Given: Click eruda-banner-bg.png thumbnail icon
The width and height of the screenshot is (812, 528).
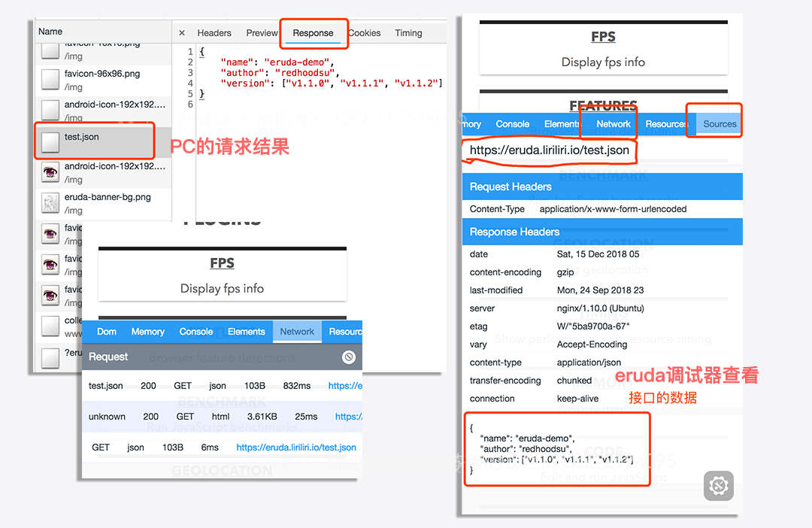Looking at the screenshot, I should (x=50, y=203).
